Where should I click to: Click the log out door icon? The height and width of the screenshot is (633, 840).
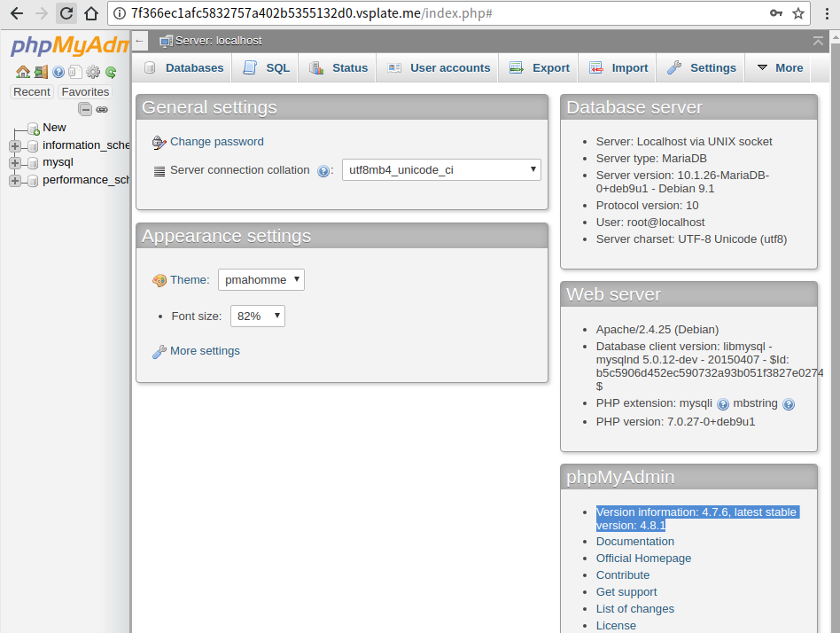42,72
